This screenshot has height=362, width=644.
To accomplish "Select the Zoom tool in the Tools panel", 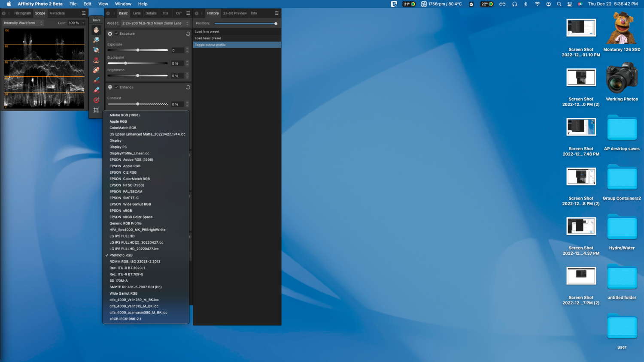I will (x=96, y=40).
